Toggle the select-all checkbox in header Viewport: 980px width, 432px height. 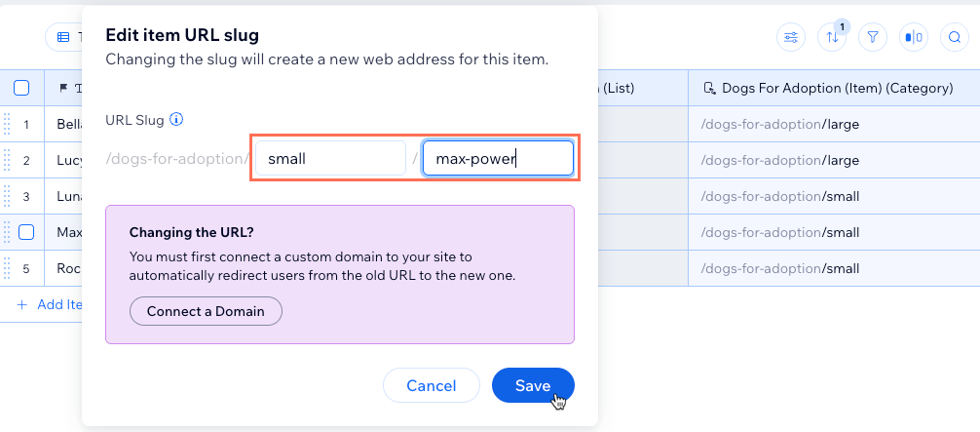21,88
